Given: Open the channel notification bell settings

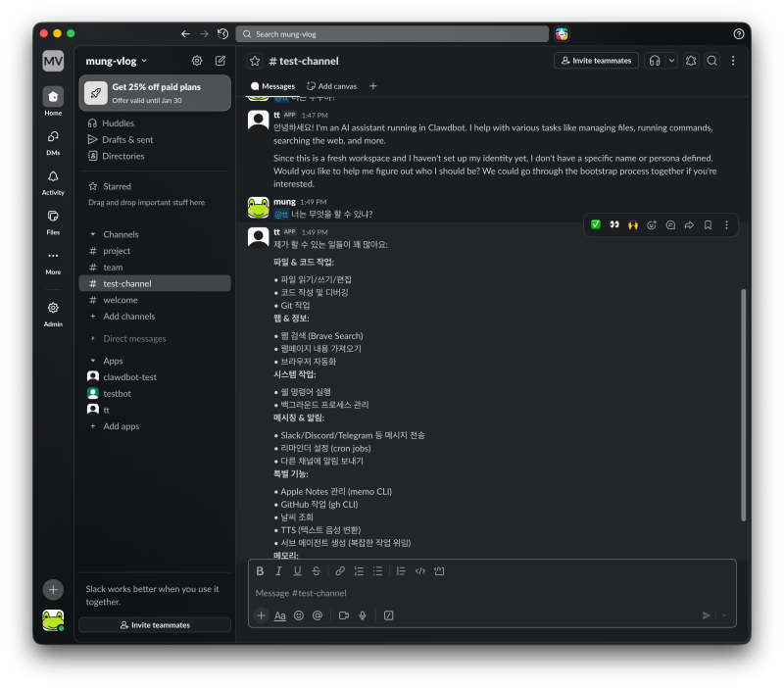Looking at the screenshot, I should pos(691,61).
